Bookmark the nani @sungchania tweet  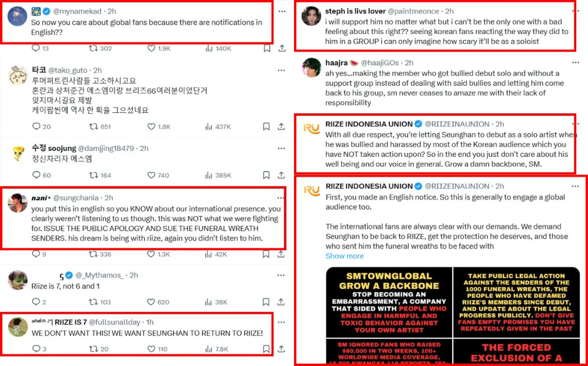click(x=266, y=254)
